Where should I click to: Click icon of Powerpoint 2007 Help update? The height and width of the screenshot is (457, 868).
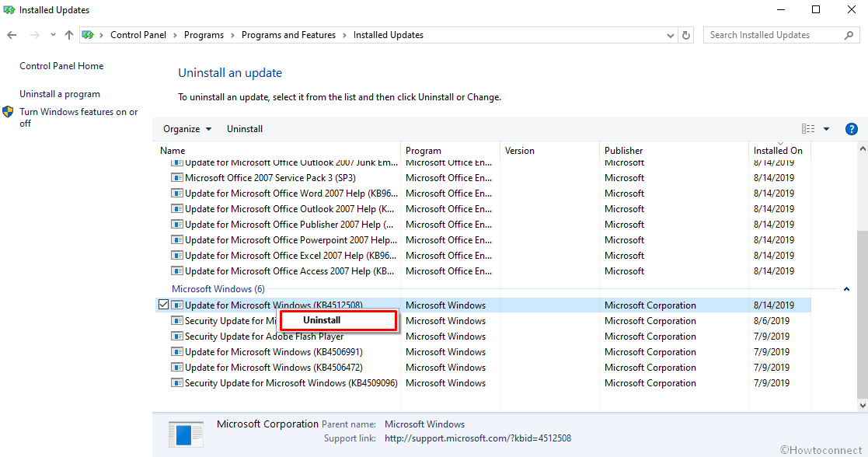(x=177, y=240)
